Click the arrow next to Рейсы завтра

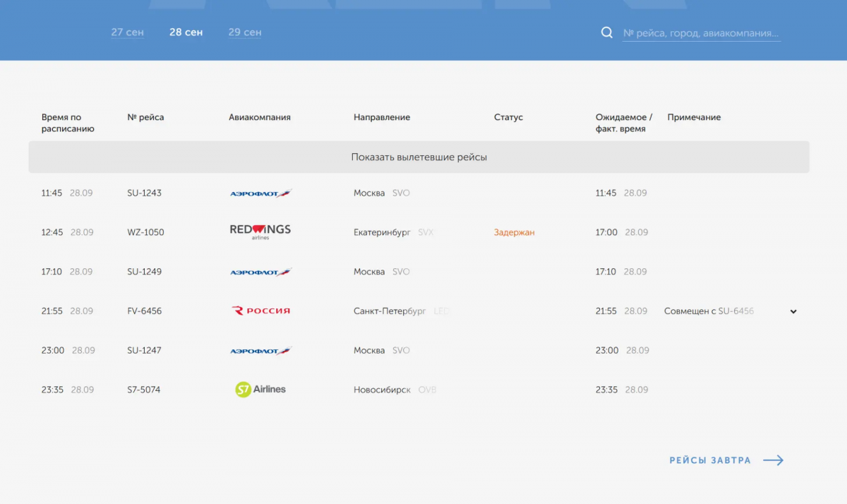[x=774, y=460]
